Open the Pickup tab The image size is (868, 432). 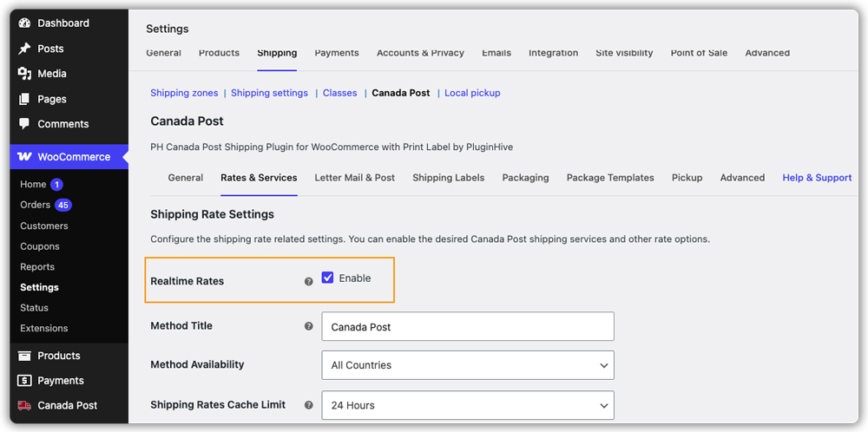pyautogui.click(x=687, y=178)
